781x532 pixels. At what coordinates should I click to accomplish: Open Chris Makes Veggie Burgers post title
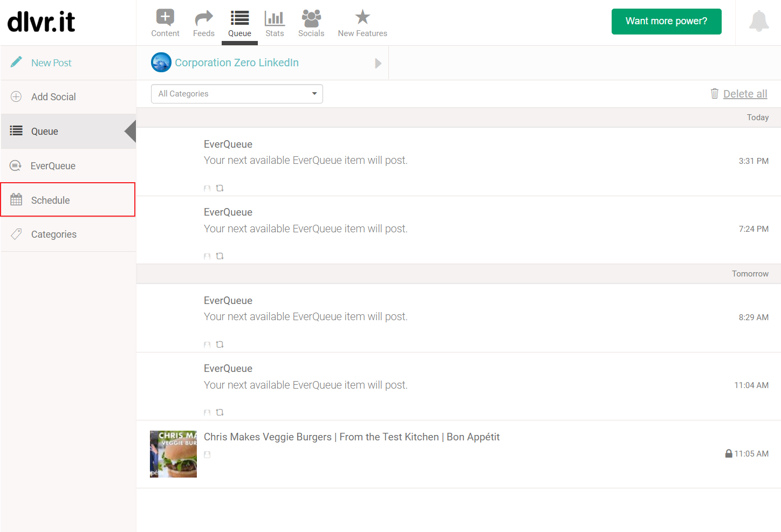point(352,437)
